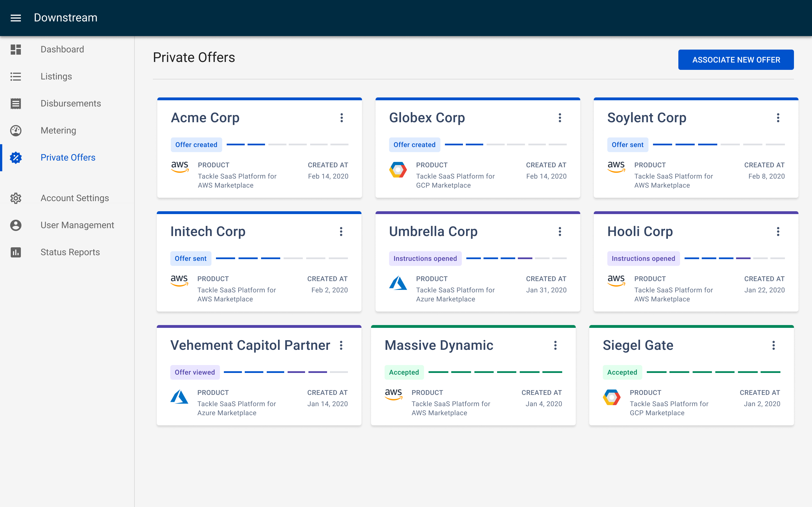The width and height of the screenshot is (812, 507).
Task: Click the Account Settings gear icon
Action: click(16, 198)
